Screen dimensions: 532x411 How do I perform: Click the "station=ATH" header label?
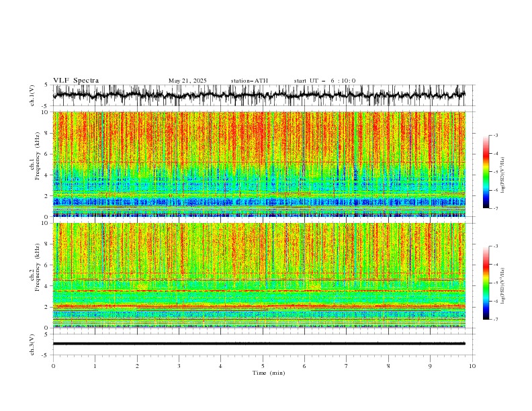pyautogui.click(x=249, y=81)
